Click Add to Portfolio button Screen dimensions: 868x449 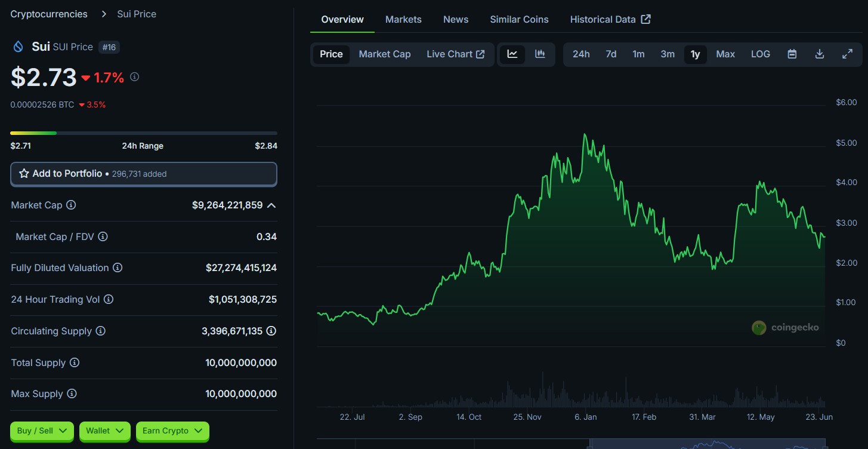point(144,174)
